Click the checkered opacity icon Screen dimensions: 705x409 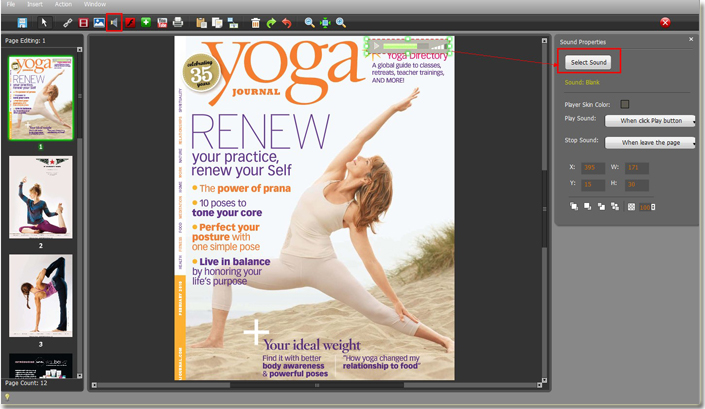coord(631,207)
